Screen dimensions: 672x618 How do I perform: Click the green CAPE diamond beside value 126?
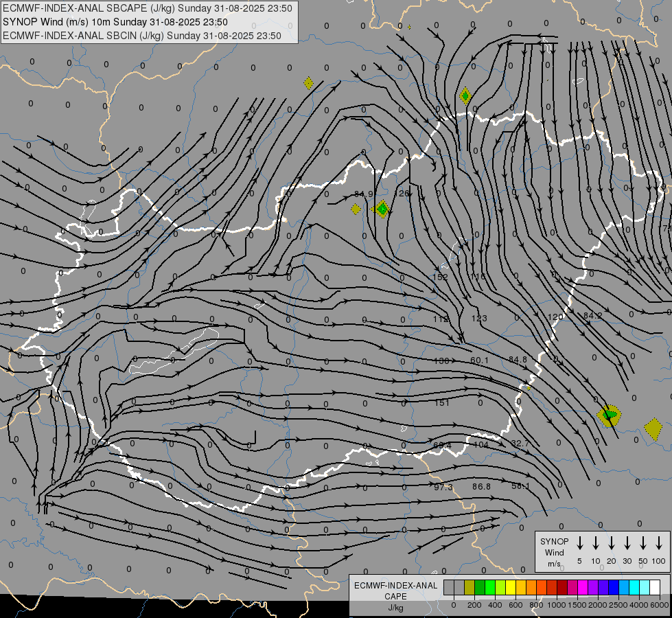[382, 209]
